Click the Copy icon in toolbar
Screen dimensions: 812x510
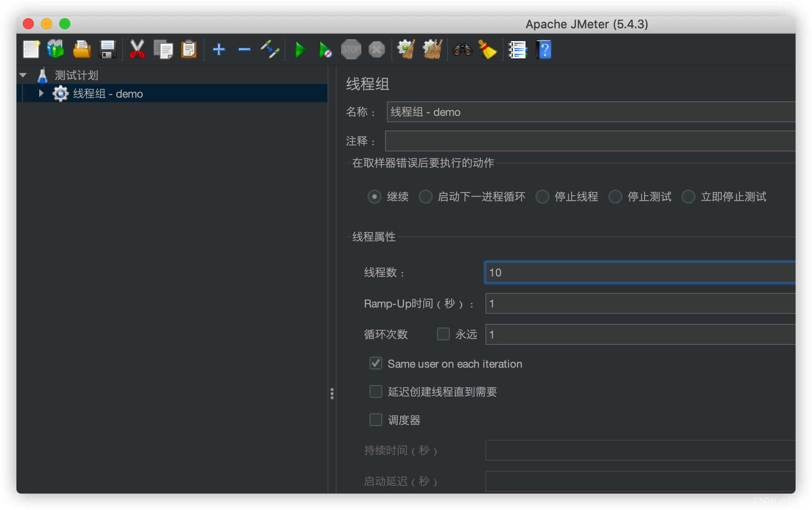[163, 49]
